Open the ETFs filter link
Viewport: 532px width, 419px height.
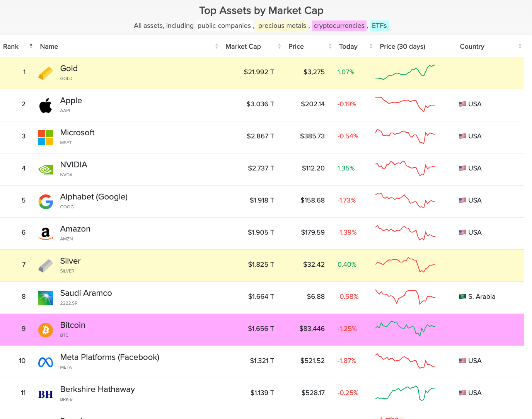[379, 26]
